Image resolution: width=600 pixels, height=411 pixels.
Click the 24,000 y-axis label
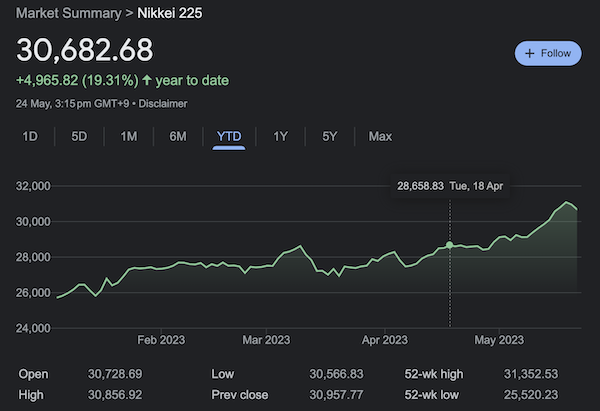33,328
